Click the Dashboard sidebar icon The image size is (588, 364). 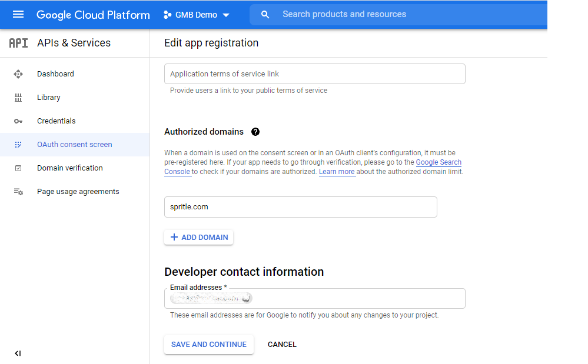tap(18, 74)
